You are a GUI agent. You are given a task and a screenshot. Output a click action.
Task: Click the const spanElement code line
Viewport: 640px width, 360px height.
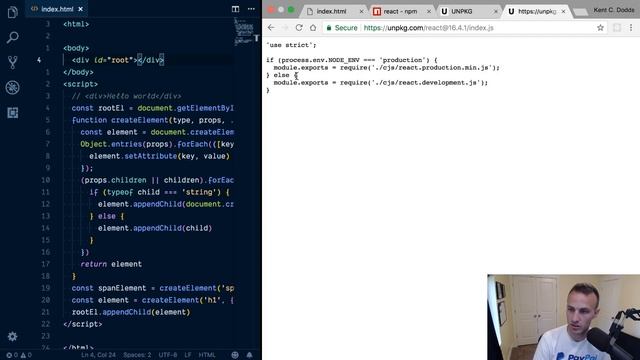(x=153, y=288)
